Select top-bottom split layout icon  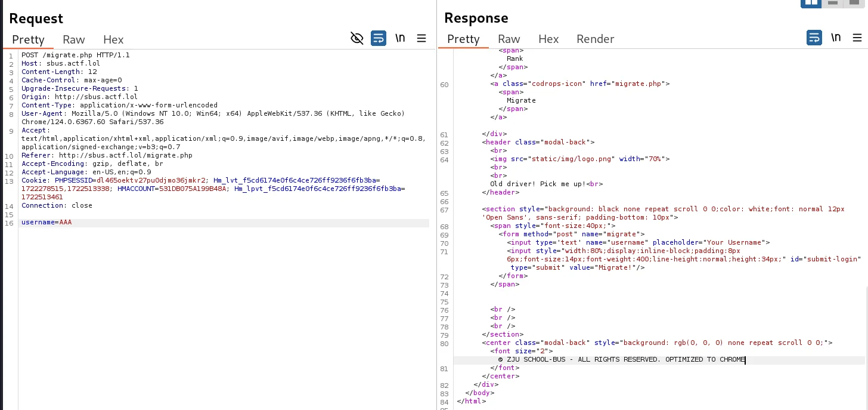[x=833, y=3]
